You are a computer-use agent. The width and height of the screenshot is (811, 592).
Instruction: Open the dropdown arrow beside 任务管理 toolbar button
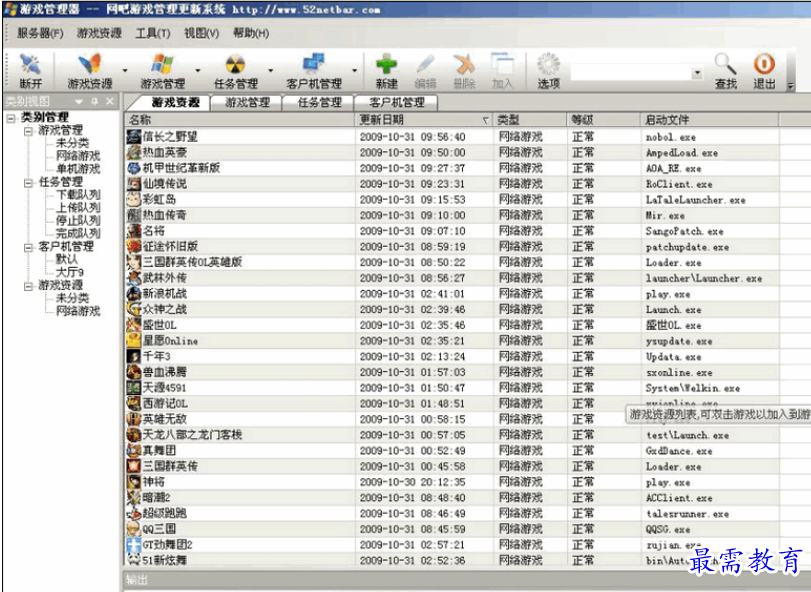tap(271, 70)
